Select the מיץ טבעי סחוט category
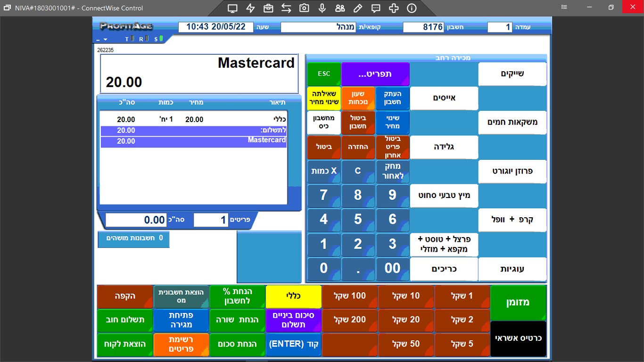The height and width of the screenshot is (362, 644). [x=444, y=196]
